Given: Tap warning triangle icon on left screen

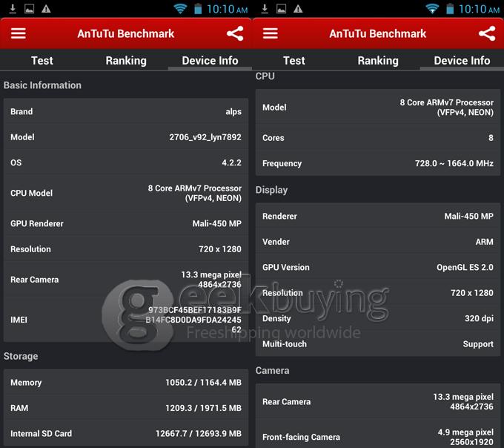Looking at the screenshot, I should coord(46,9).
